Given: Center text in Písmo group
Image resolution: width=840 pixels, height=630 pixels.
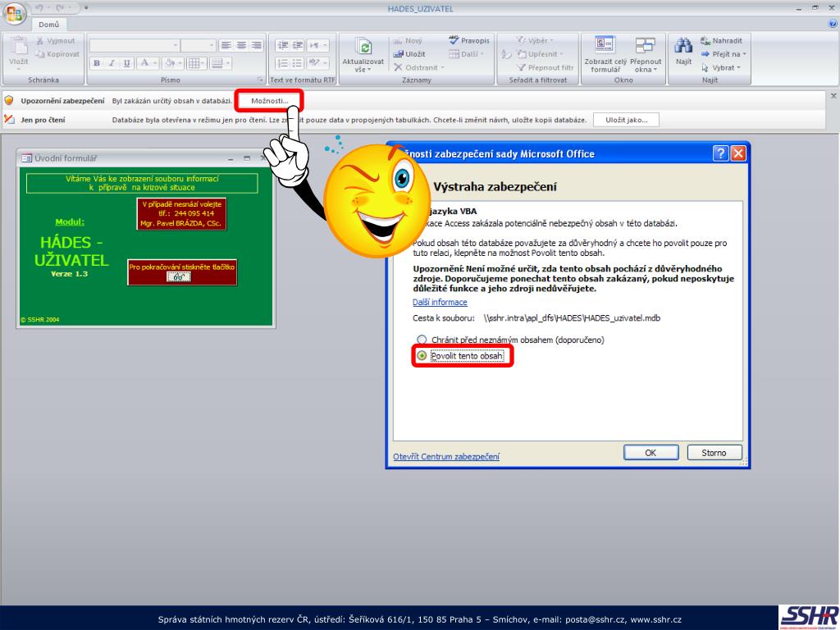Looking at the screenshot, I should pyautogui.click(x=242, y=46).
